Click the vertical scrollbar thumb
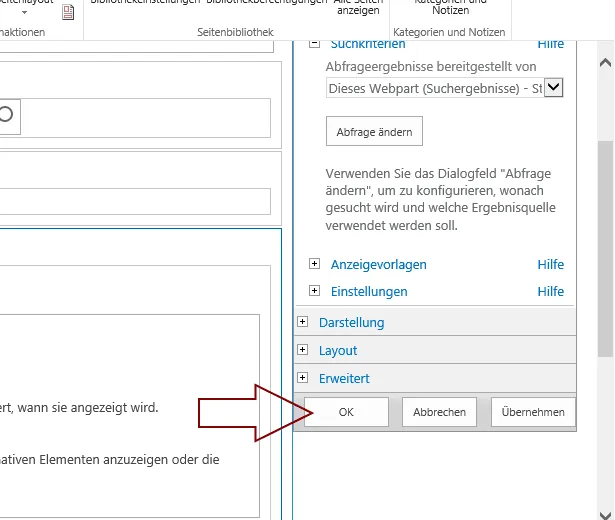 click(606, 249)
